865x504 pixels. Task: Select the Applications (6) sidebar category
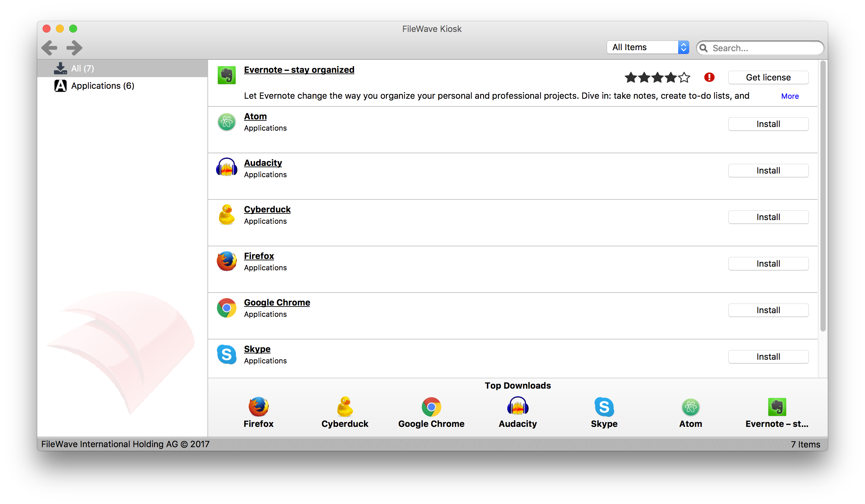pos(123,85)
